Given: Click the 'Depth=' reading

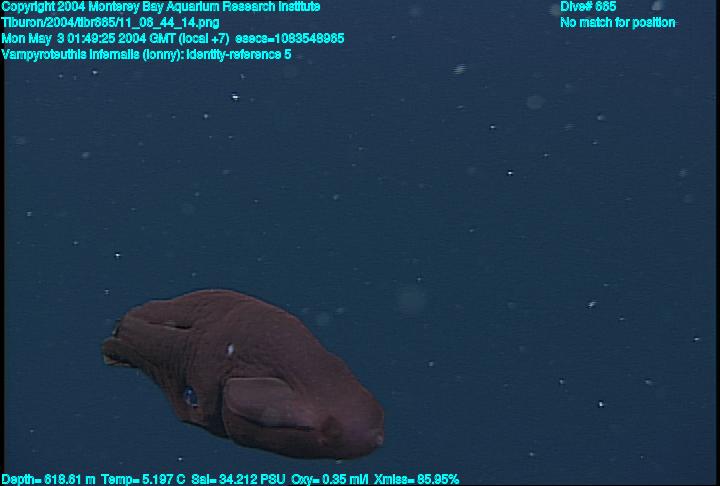Looking at the screenshot, I should [x=48, y=479].
